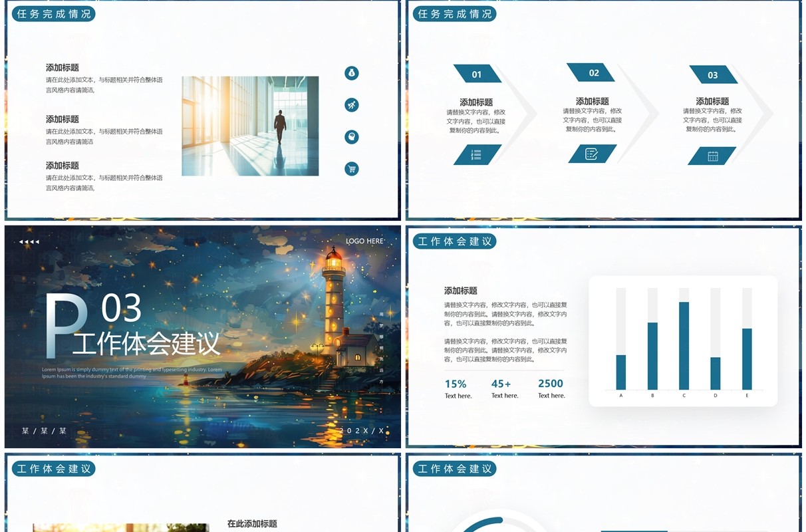The image size is (806, 532).
Task: Click 工作体会建议 badge on donut ring slide
Action: (x=454, y=469)
